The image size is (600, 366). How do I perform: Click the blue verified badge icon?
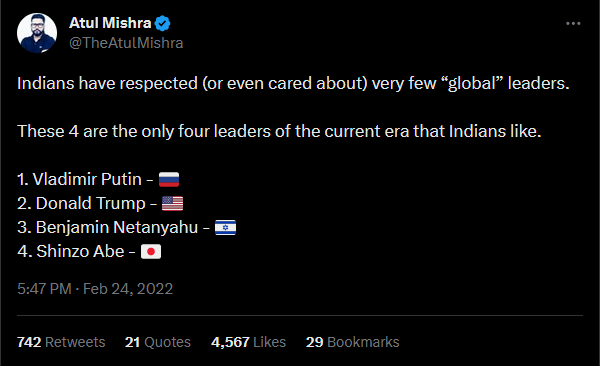click(x=163, y=23)
